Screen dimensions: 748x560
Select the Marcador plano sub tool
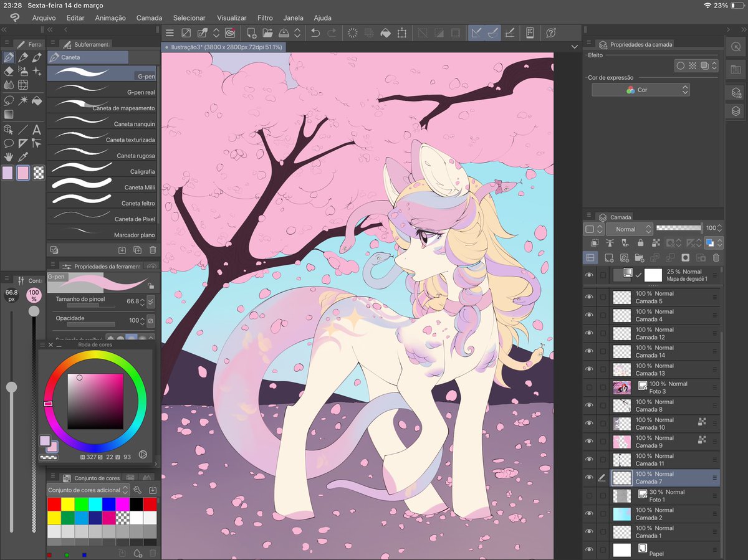click(x=102, y=232)
